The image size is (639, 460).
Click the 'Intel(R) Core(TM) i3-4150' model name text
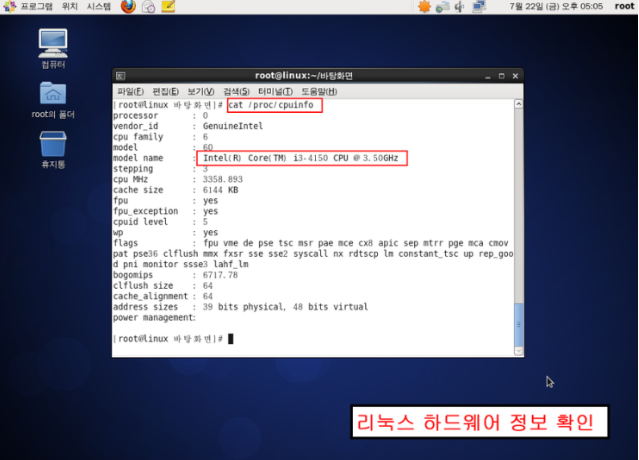[x=265, y=158]
